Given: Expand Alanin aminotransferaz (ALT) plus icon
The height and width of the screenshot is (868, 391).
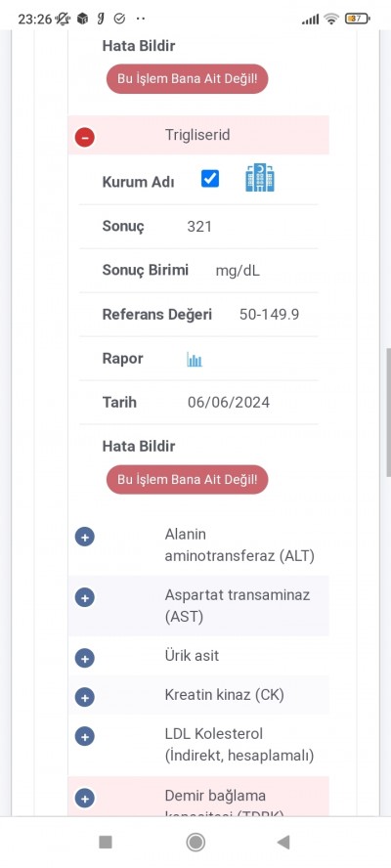Looking at the screenshot, I should tap(85, 537).
